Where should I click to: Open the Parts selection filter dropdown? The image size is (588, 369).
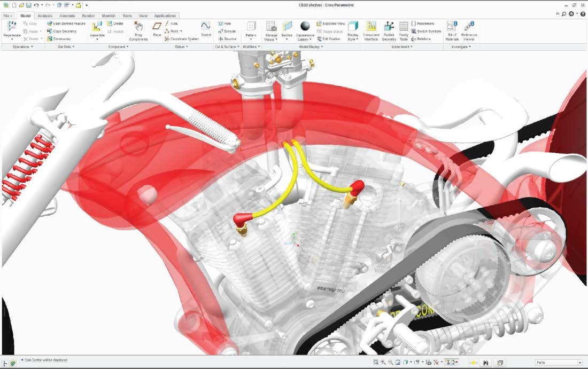click(x=558, y=363)
